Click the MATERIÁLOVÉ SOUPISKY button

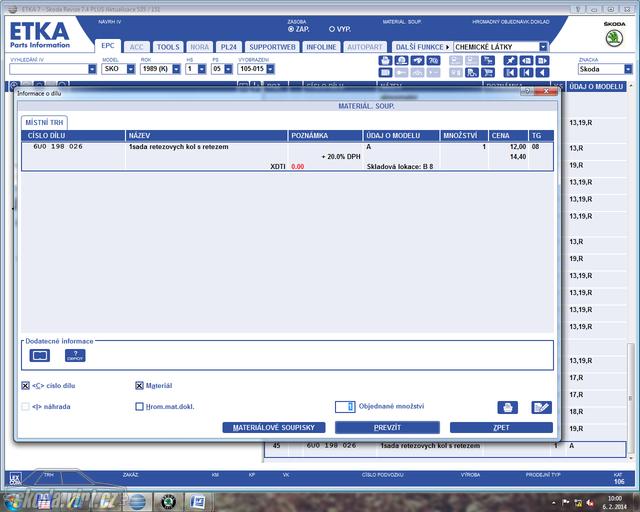click(274, 427)
